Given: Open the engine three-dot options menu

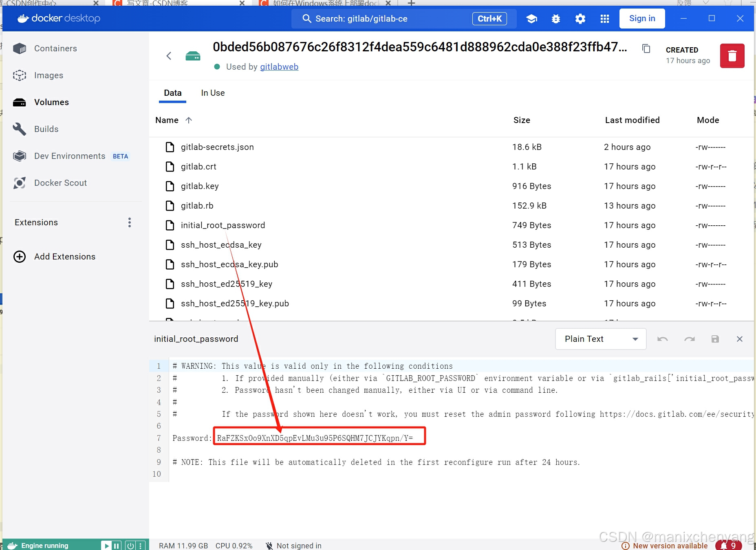Looking at the screenshot, I should pos(140,546).
